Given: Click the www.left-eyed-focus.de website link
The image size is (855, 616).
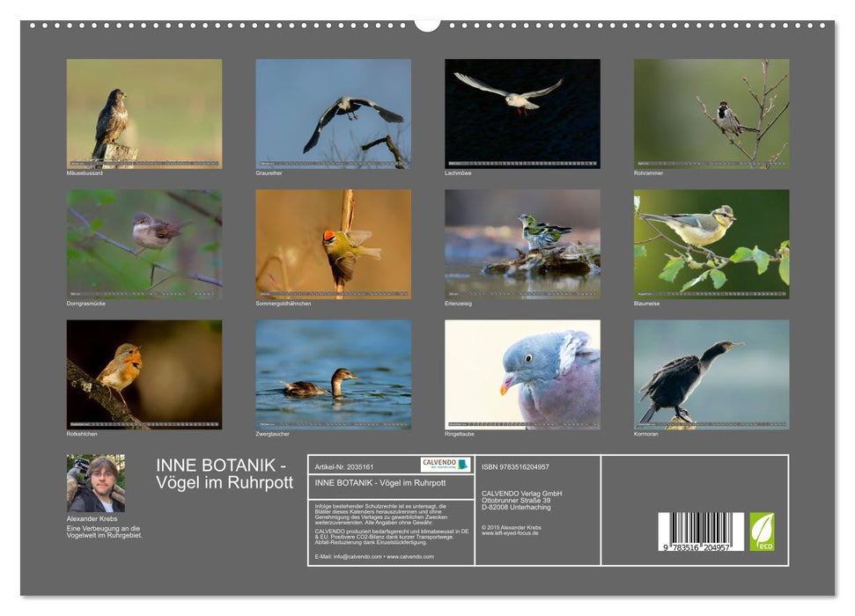Looking at the screenshot, I should (x=510, y=533).
